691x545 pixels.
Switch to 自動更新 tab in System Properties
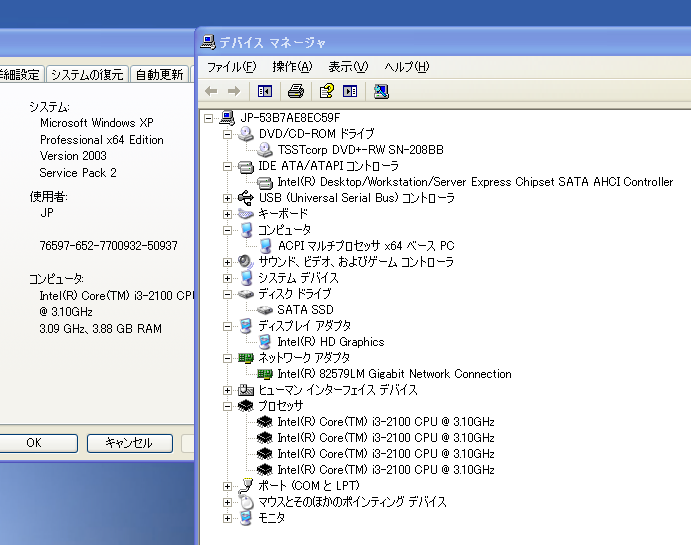160,74
